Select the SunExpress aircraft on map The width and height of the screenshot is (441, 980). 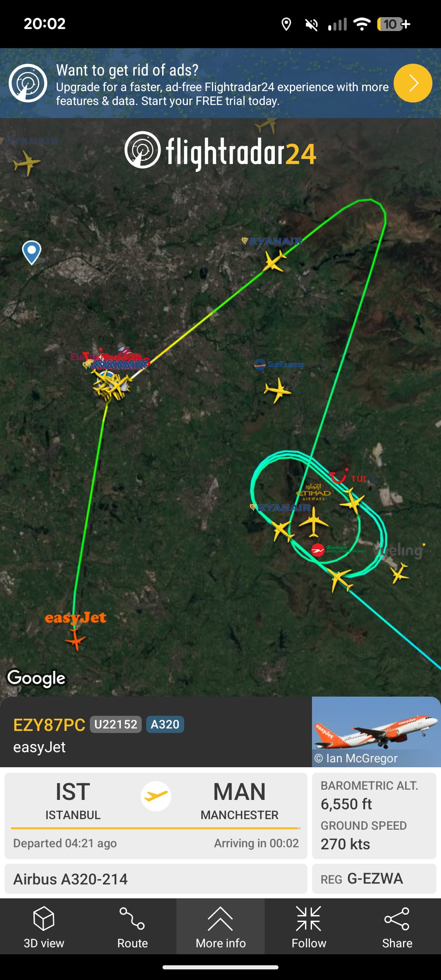pos(278,390)
